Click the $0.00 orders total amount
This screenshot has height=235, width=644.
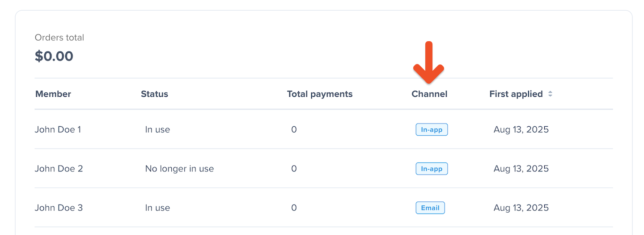pyautogui.click(x=54, y=56)
